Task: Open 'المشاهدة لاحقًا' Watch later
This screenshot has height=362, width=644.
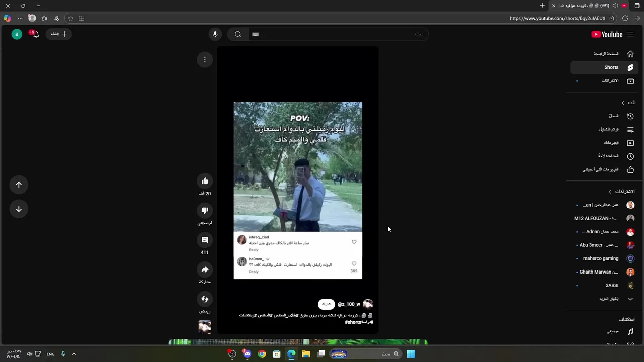Action: [605, 156]
